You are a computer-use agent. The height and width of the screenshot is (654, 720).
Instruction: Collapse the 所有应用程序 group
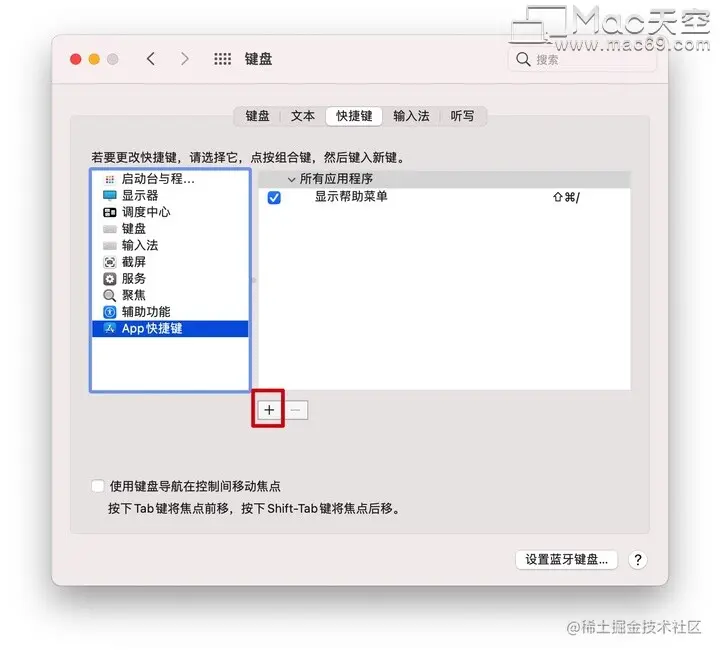(291, 179)
